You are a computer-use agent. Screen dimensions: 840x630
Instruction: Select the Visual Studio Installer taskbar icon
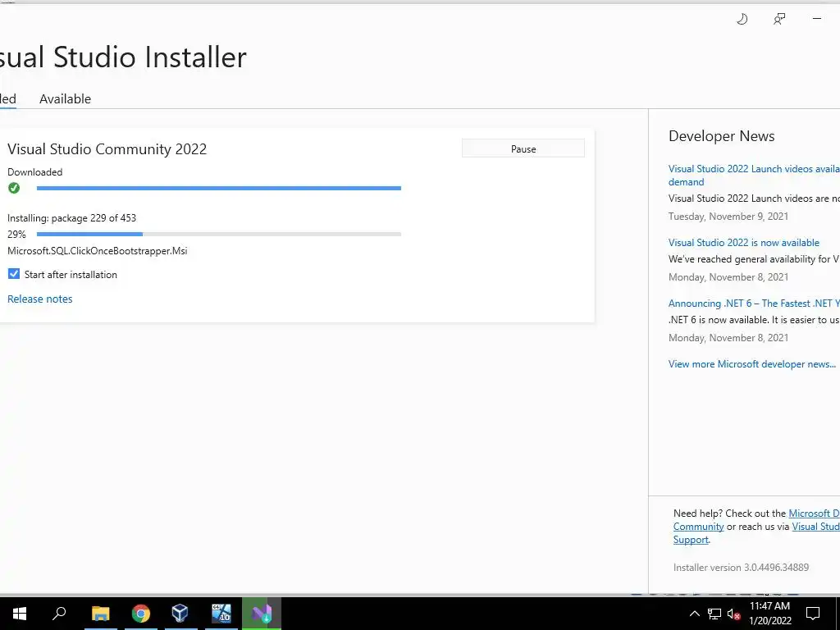pyautogui.click(x=262, y=614)
